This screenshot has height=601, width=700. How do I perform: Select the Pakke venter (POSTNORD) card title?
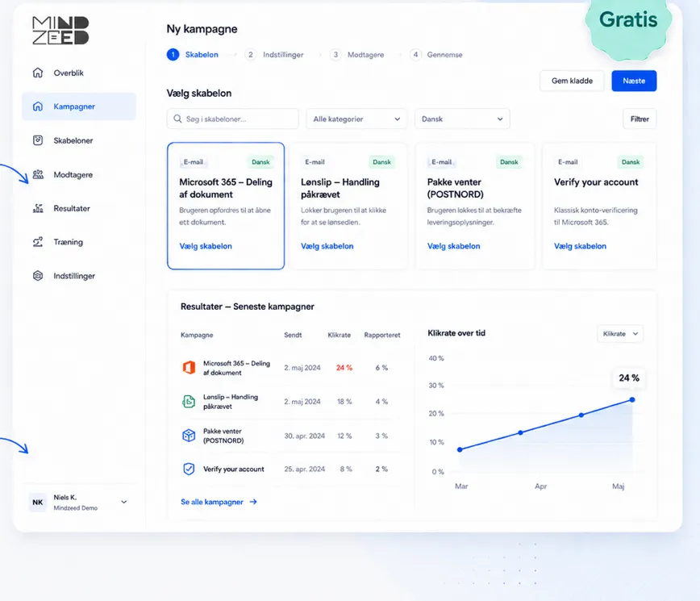pos(455,188)
